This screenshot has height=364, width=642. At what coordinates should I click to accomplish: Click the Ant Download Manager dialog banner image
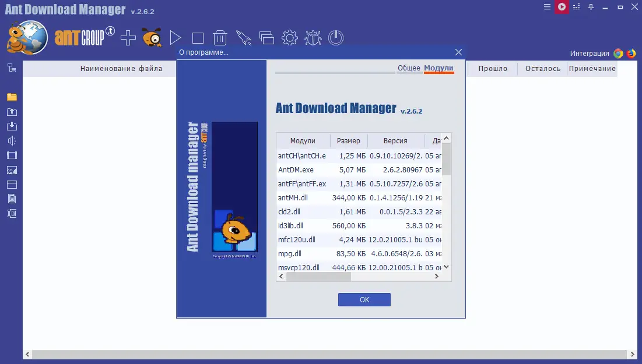(x=222, y=189)
